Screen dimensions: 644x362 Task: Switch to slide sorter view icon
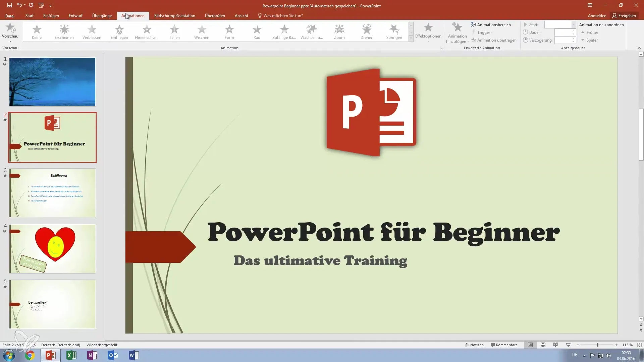pos(543,345)
